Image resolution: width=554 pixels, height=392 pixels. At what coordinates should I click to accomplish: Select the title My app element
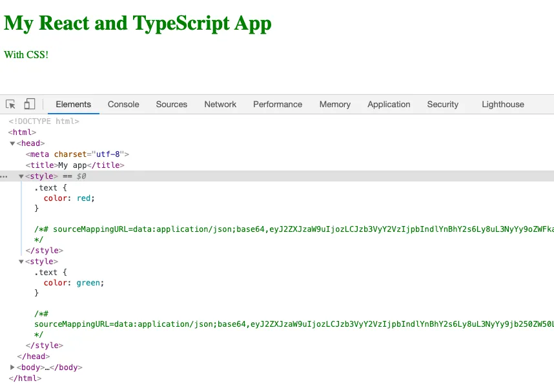pos(75,165)
